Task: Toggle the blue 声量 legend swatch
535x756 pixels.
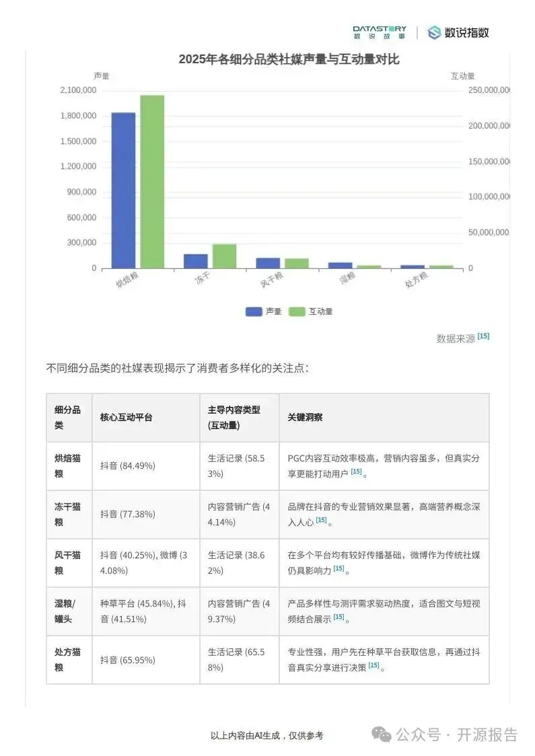Action: [x=254, y=311]
